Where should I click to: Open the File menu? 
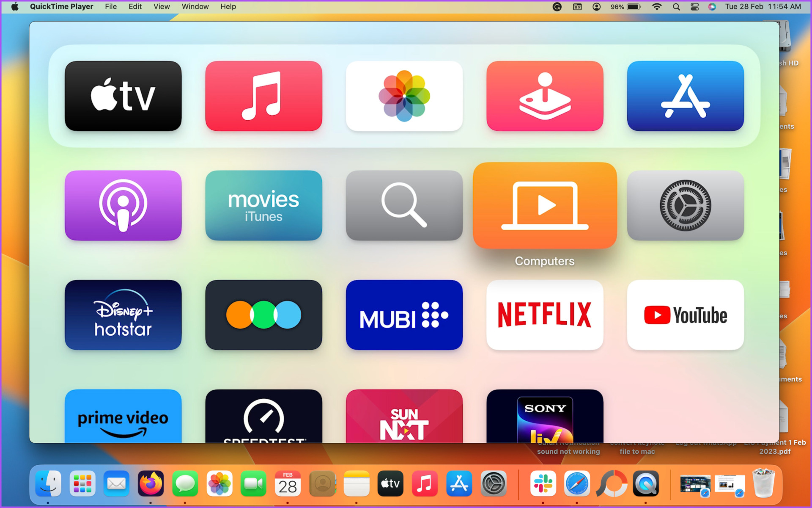[111, 6]
